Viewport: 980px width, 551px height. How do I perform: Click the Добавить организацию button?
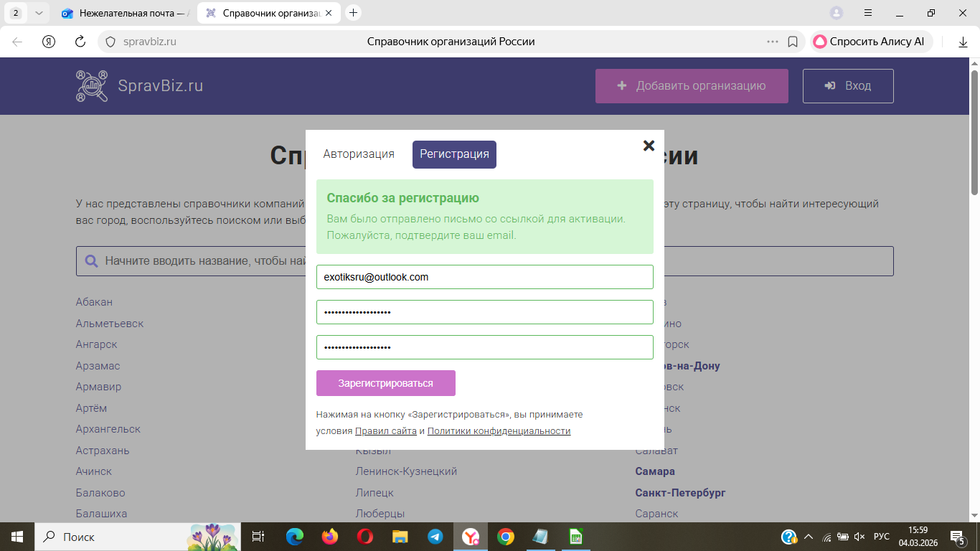[692, 86]
